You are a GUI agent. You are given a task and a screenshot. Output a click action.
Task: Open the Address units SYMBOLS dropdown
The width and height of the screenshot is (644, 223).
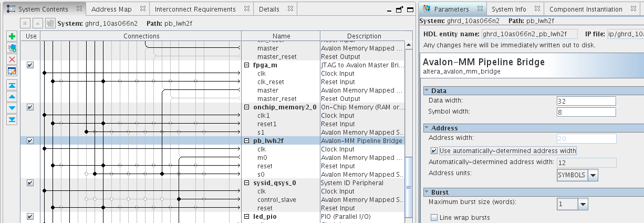pyautogui.click(x=593, y=175)
